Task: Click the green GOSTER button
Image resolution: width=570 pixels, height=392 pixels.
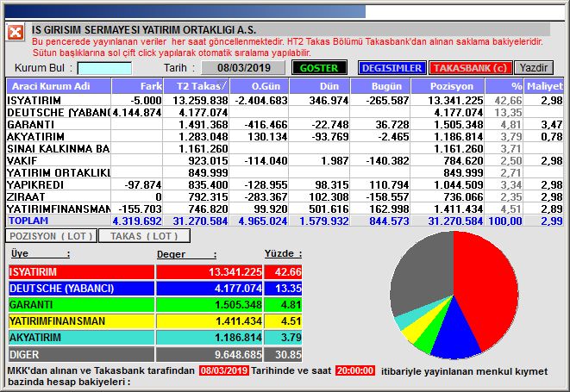Action: coord(319,67)
